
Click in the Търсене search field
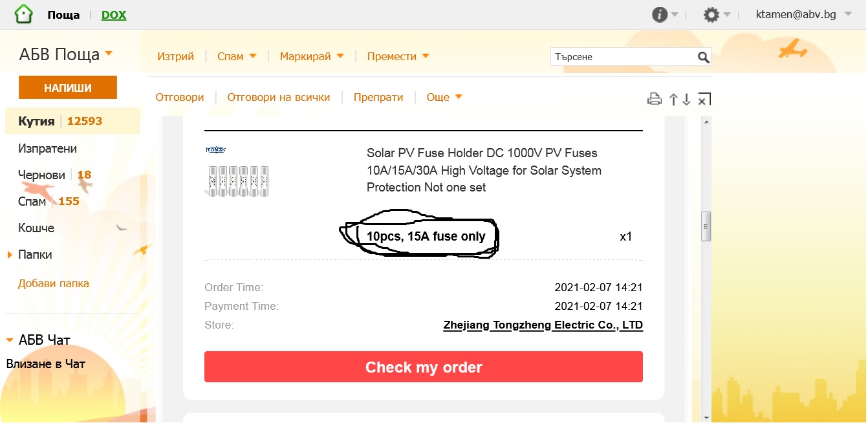[622, 57]
